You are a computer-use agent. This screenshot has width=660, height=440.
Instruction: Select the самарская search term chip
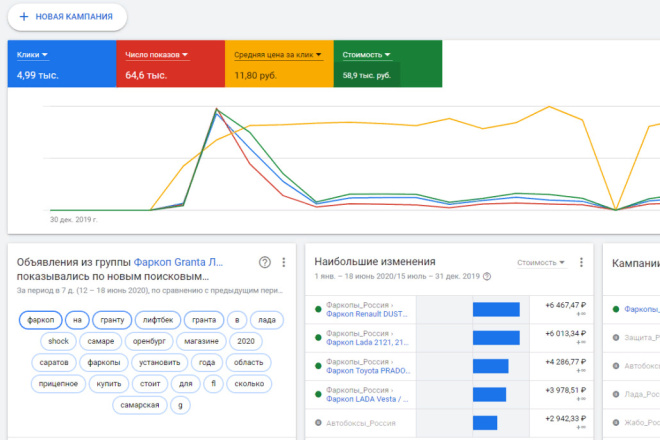[x=140, y=405]
